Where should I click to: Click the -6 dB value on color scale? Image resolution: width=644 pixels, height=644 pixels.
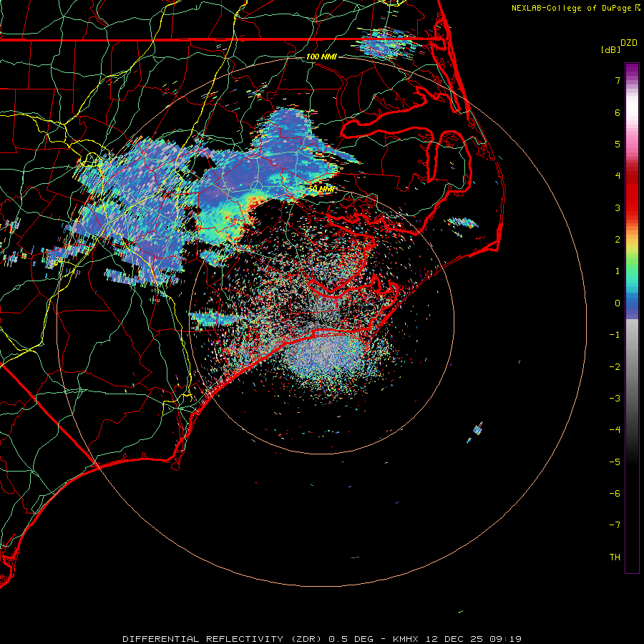[x=615, y=494]
